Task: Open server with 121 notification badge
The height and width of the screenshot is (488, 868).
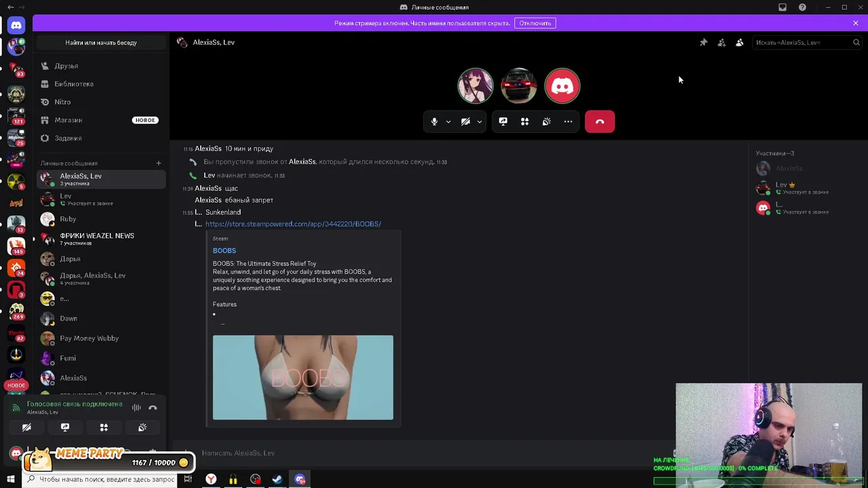Action: point(16,117)
